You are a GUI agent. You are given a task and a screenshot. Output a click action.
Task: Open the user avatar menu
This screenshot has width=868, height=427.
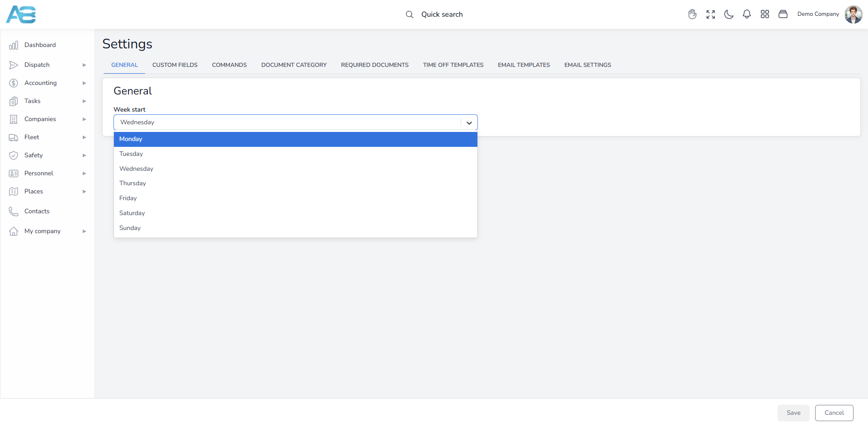pos(854,14)
